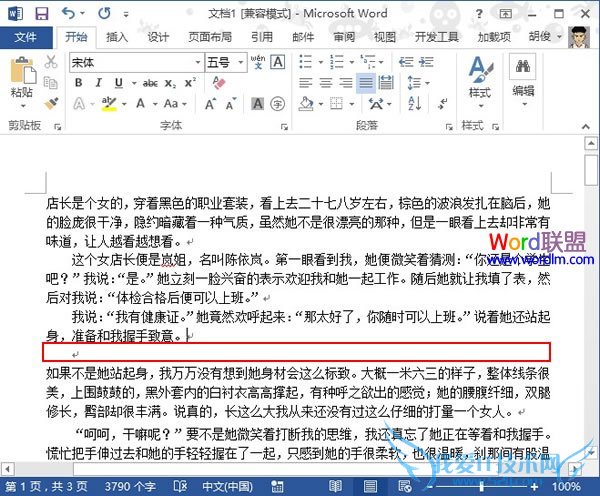
Task: Click the macro recording icon in status bar
Action: [x=277, y=486]
